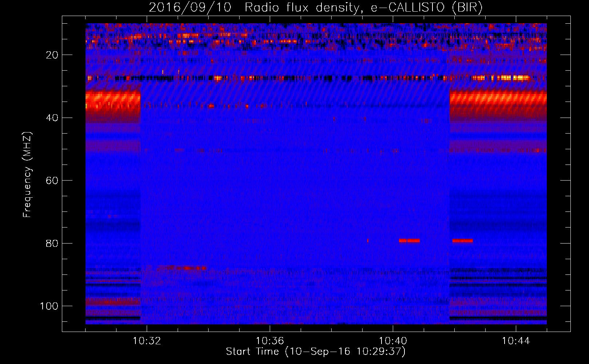The height and width of the screenshot is (364, 589).
Task: Click the '40' frequency tick label
Action: point(52,118)
